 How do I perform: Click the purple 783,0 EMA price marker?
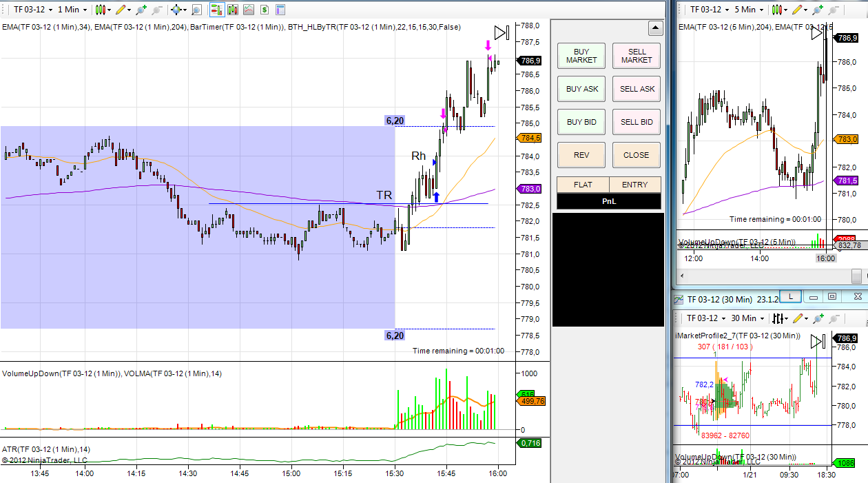coord(529,189)
